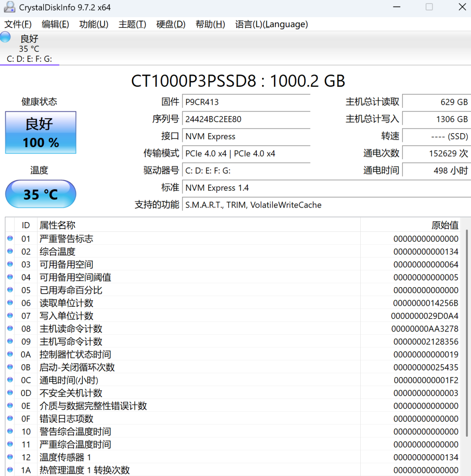
Task: Click the power on count 152629 次
Action: 437,153
